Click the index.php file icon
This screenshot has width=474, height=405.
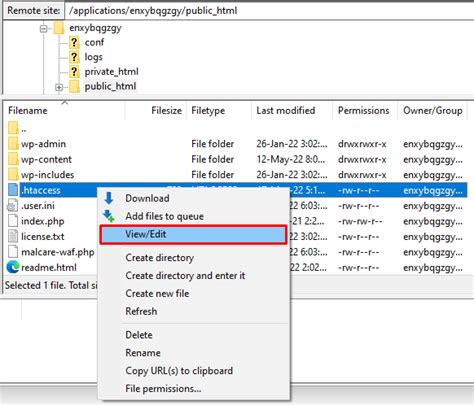13,221
